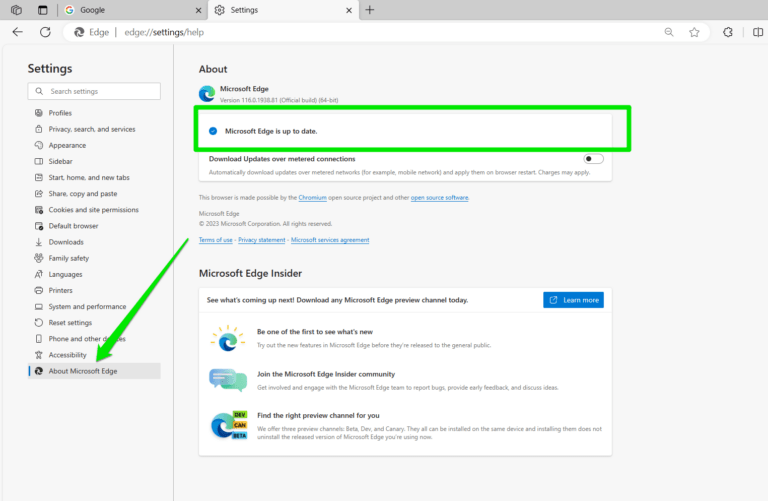Viewport: 768px width, 501px height.
Task: Switch to the Google tab
Action: point(132,10)
